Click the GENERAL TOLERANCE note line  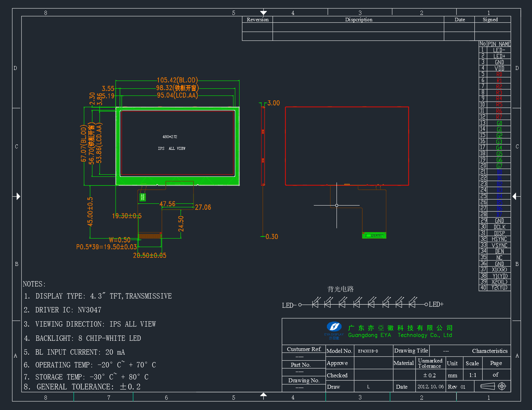pos(82,387)
